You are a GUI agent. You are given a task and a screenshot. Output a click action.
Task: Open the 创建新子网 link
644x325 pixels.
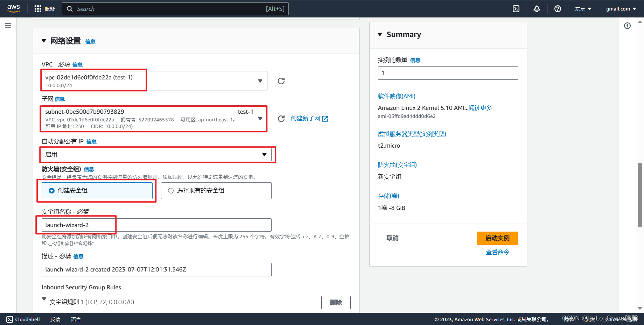[309, 119]
